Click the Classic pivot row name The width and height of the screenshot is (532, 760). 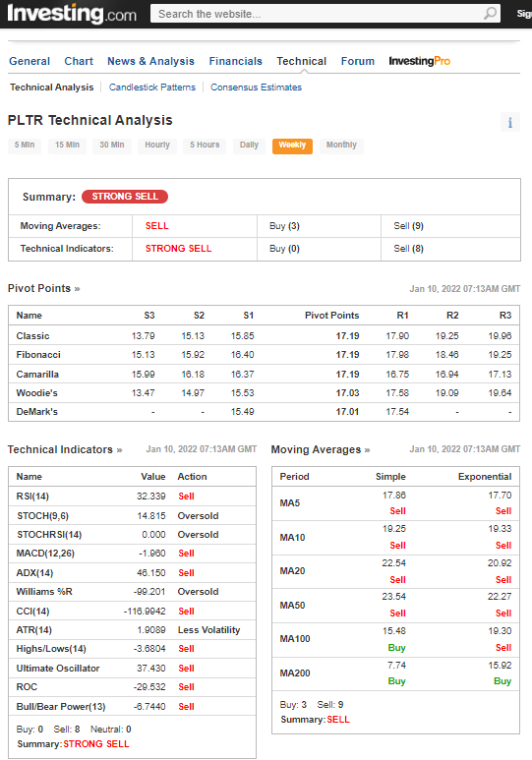(x=33, y=336)
